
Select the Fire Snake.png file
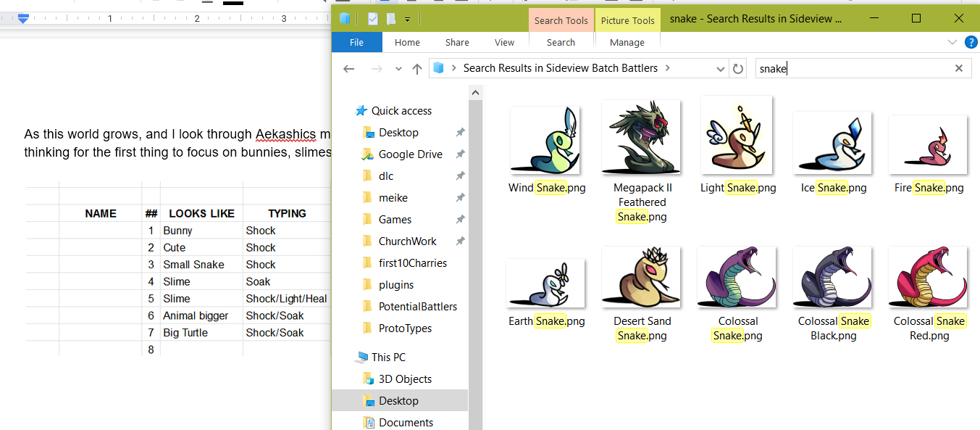929,145
